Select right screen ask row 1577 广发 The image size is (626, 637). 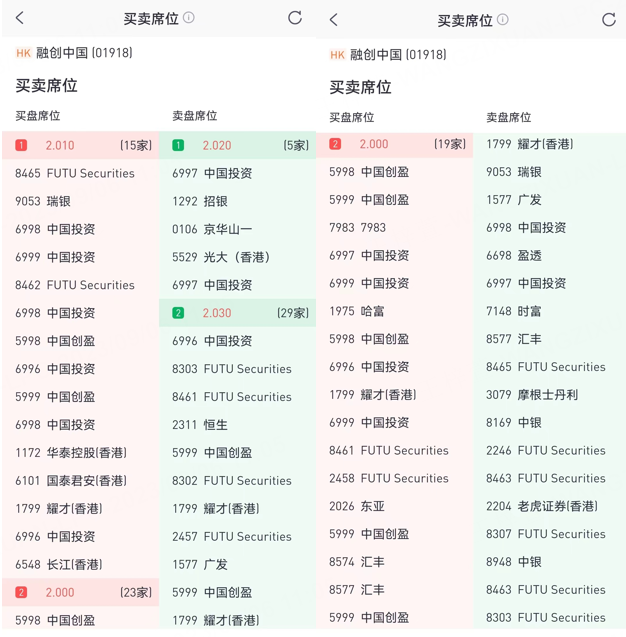pyautogui.click(x=550, y=199)
